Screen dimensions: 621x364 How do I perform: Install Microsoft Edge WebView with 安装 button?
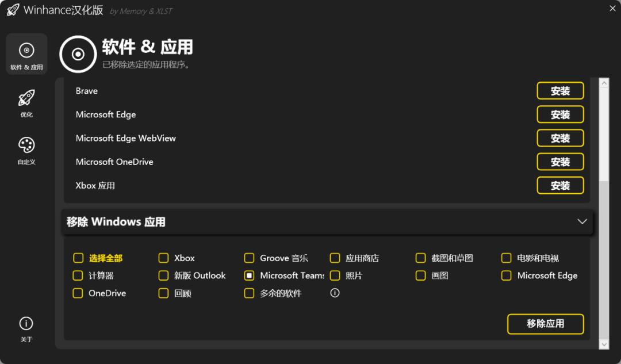[560, 138]
